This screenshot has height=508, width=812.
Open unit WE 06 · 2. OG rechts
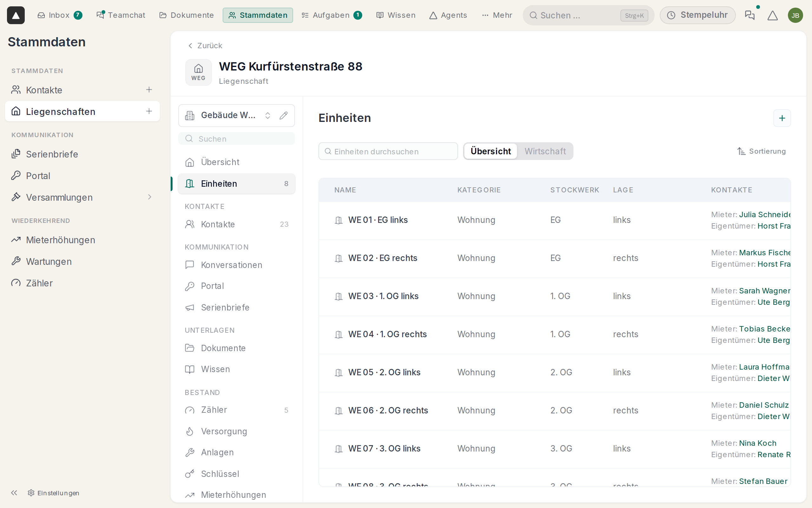pyautogui.click(x=388, y=411)
